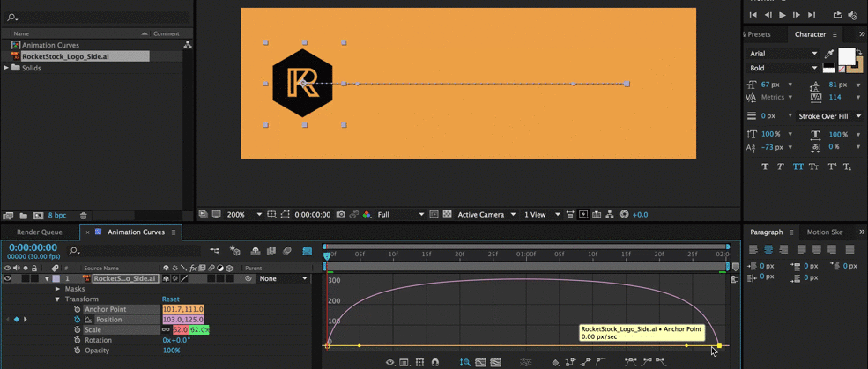Open the white fill color swatch
The height and width of the screenshot is (369, 868).
[846, 56]
